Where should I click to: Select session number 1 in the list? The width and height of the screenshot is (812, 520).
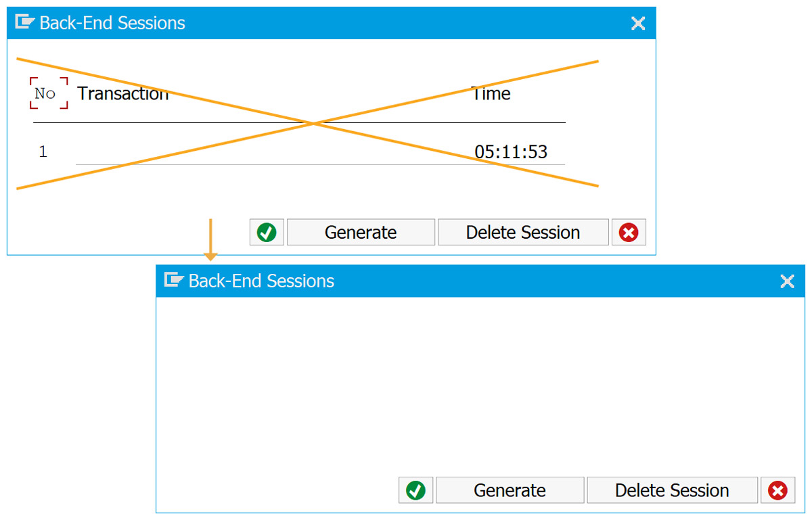[x=43, y=151]
